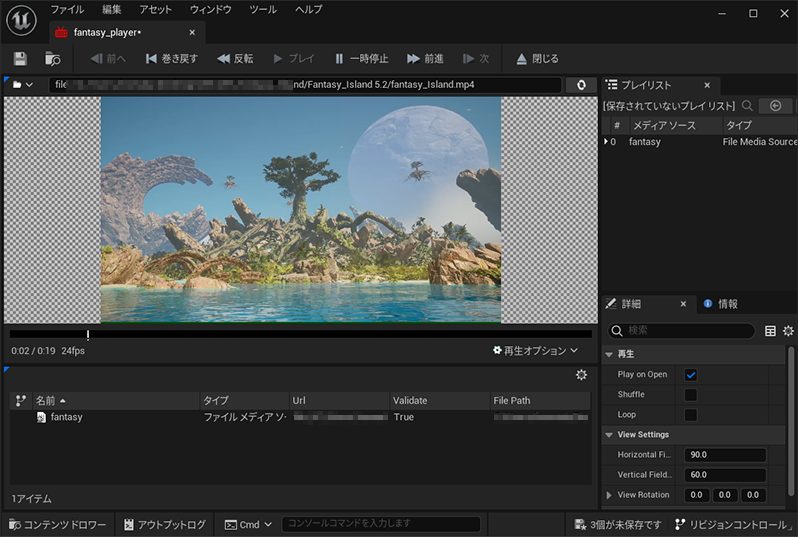Viewport: 798px width, 537px height.
Task: Click the playback timeline scrubber bar
Action: tap(300, 334)
